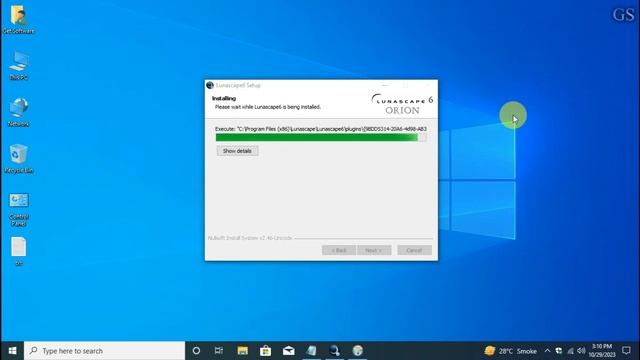
Task: Click the magnifier app taskbar icon
Action: click(334, 351)
